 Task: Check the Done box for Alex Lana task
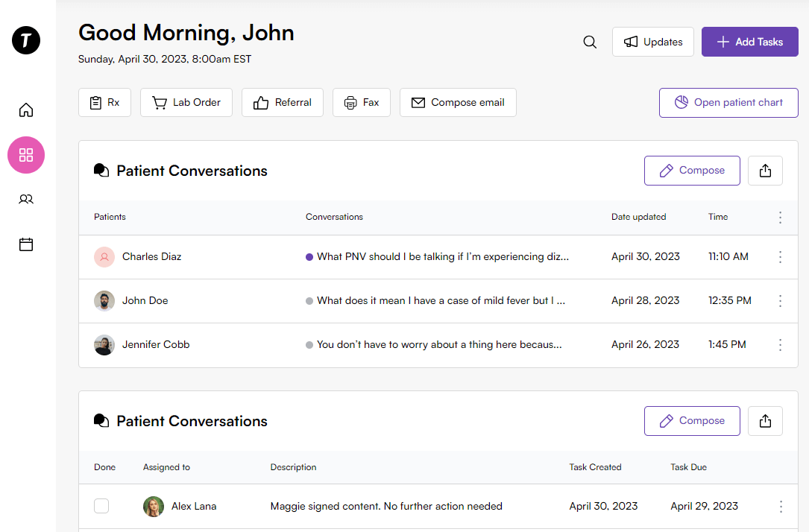pyautogui.click(x=101, y=507)
